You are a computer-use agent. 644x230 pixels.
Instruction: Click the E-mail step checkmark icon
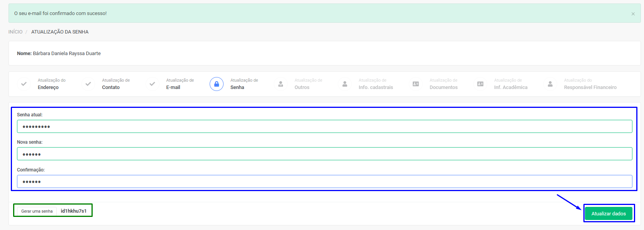pos(152,84)
